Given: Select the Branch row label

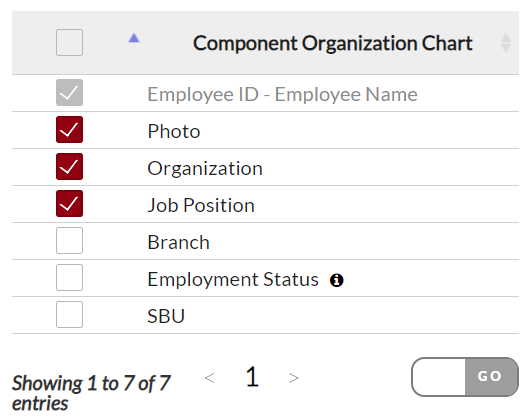Looking at the screenshot, I should tap(178, 242).
